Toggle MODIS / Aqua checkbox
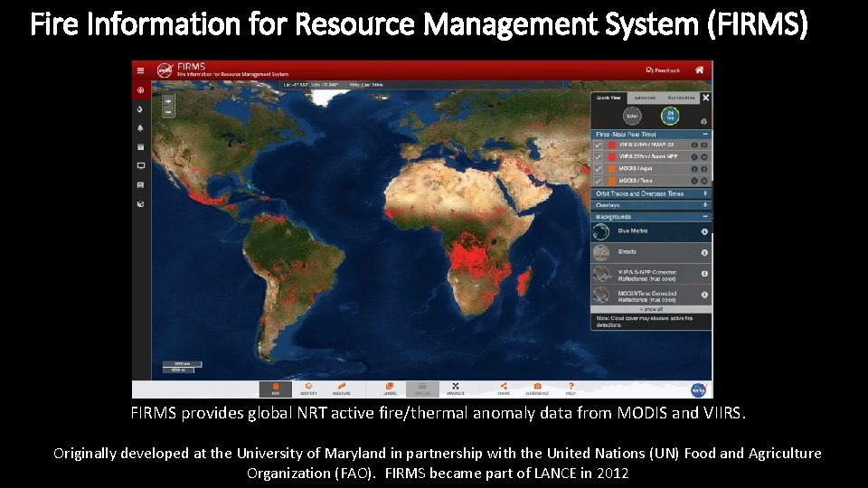The height and width of the screenshot is (488, 868). point(598,169)
